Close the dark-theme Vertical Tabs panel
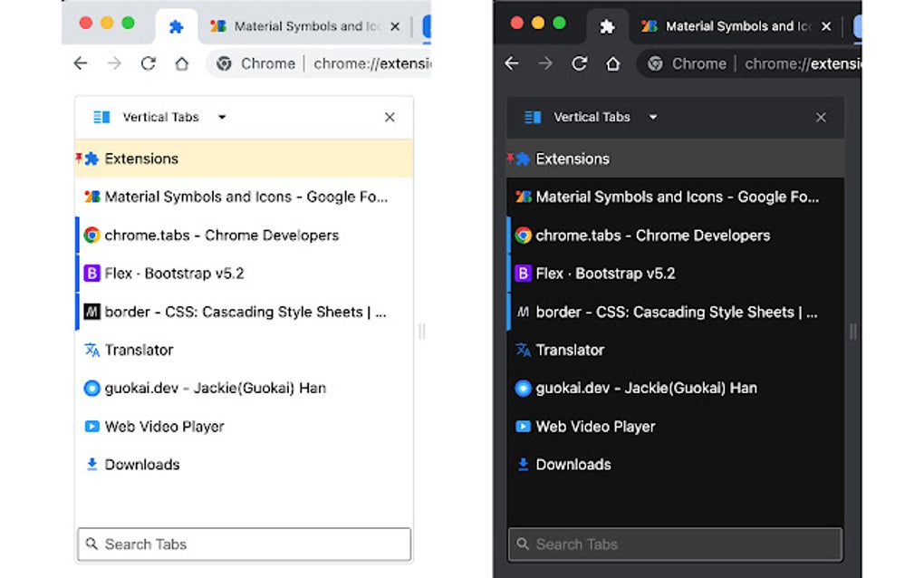 821,117
